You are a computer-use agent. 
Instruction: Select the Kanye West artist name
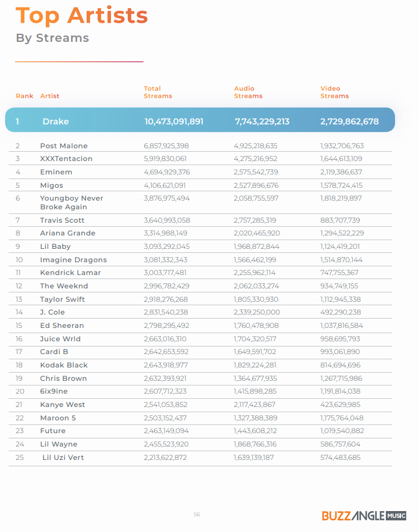click(62, 405)
